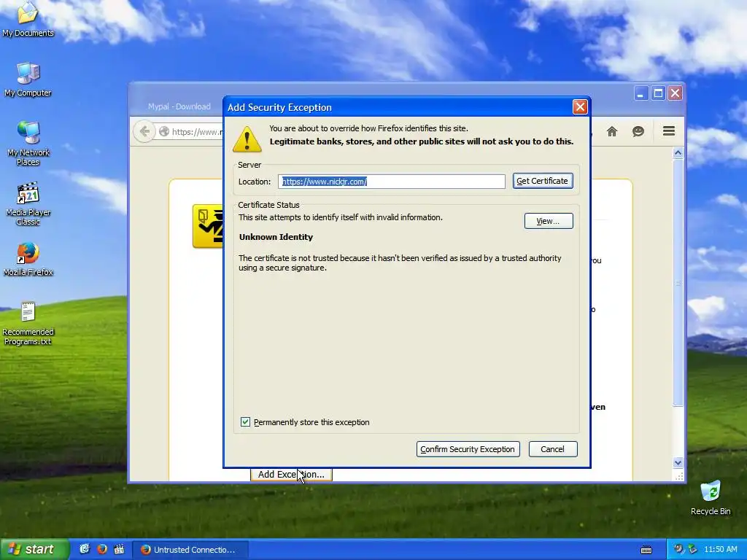Go to Firefox home page icon
This screenshot has width=747, height=560.
pos(612,131)
